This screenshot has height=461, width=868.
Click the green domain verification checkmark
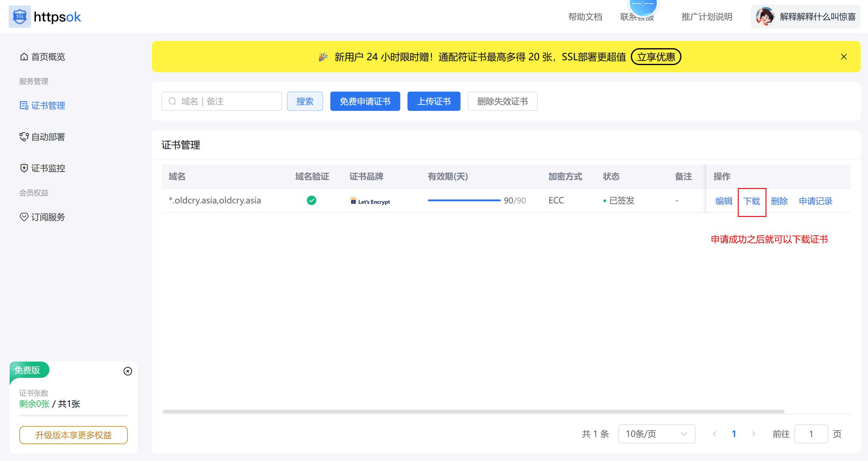pyautogui.click(x=311, y=200)
